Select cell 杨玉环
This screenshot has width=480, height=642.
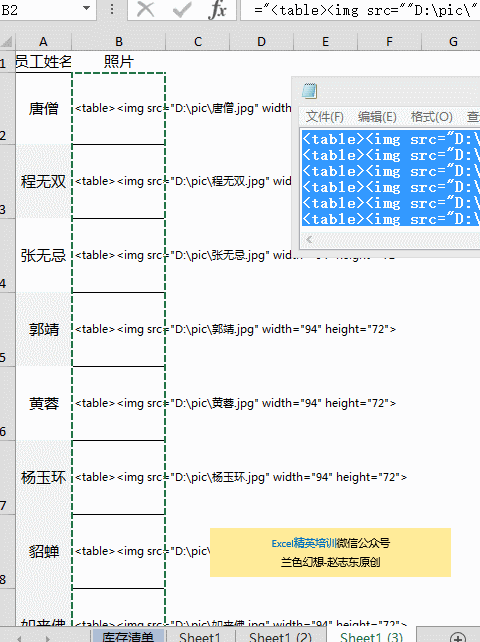(x=43, y=477)
